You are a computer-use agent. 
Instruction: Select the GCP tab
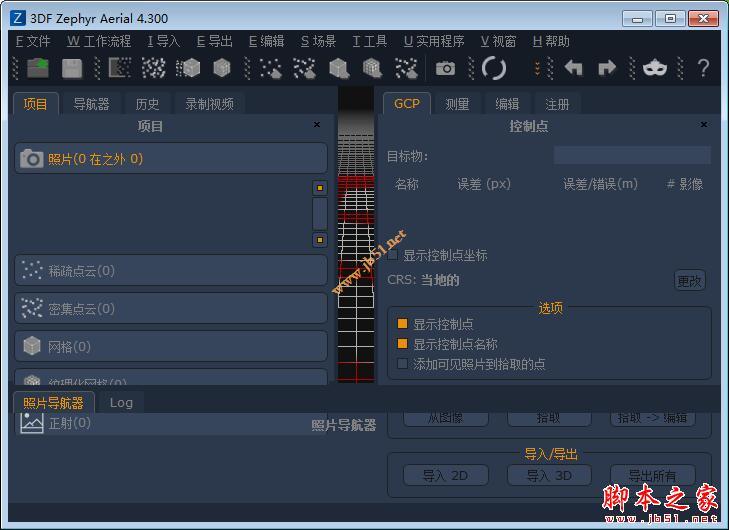[x=407, y=104]
